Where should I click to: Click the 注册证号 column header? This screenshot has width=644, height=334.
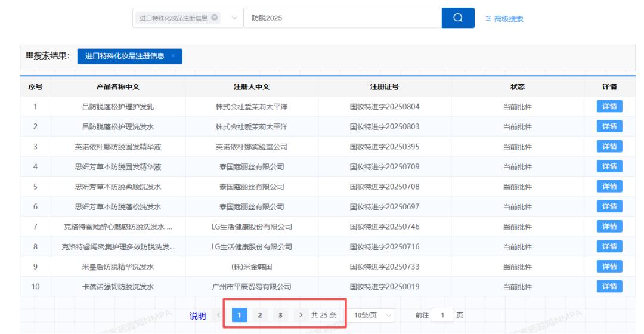click(x=385, y=87)
